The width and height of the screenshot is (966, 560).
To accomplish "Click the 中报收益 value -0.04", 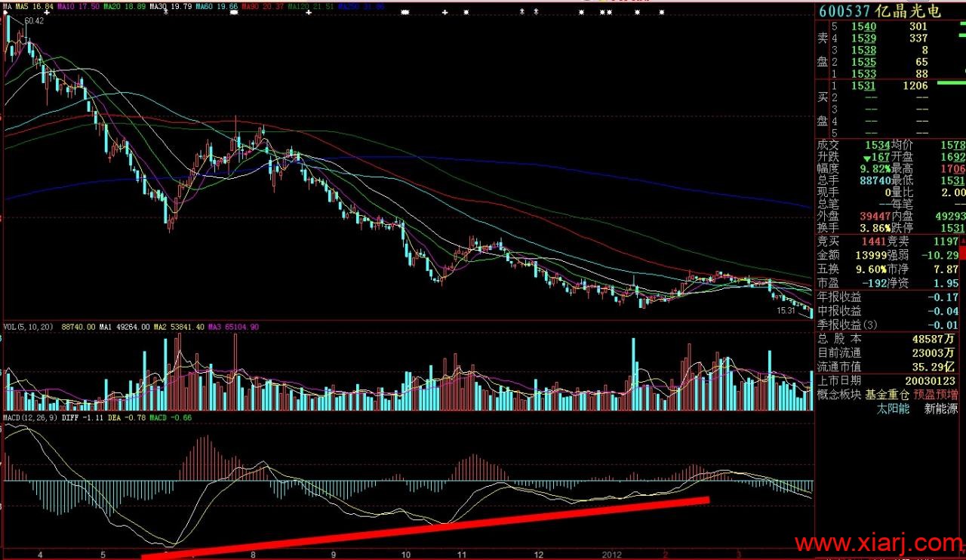I will 942,311.
